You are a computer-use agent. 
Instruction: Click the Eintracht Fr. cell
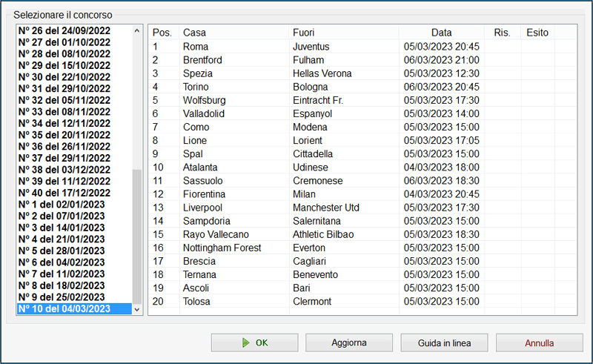[344, 100]
